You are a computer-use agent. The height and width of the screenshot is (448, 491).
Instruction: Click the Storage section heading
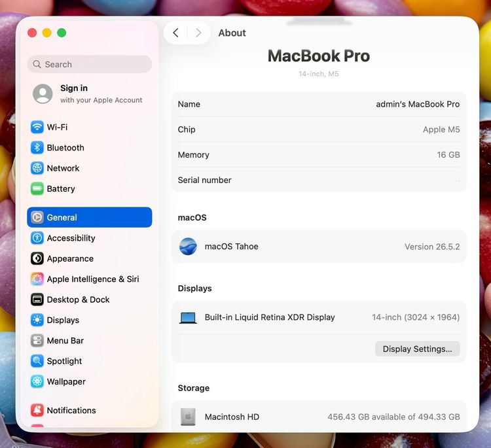coord(194,388)
